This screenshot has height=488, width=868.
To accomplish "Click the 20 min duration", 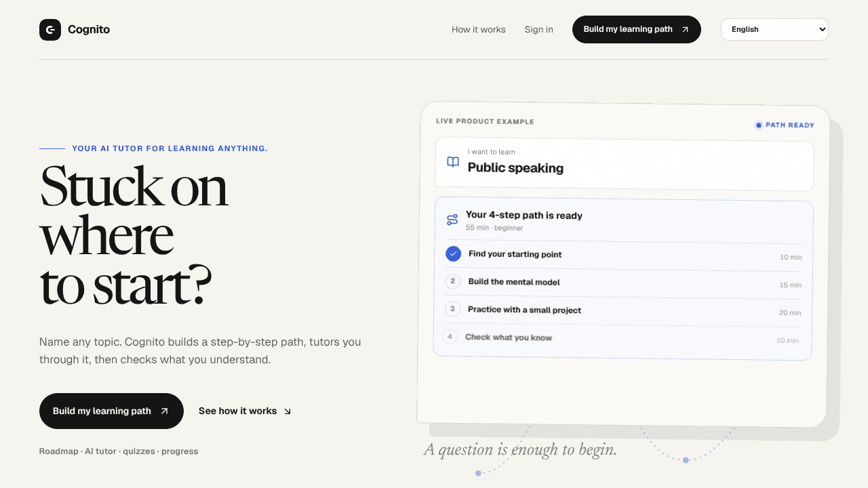I will coord(790,313).
